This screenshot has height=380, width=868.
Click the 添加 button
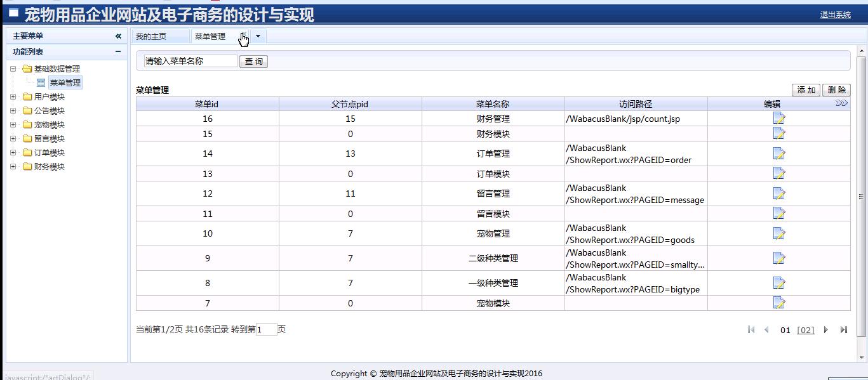pyautogui.click(x=806, y=90)
